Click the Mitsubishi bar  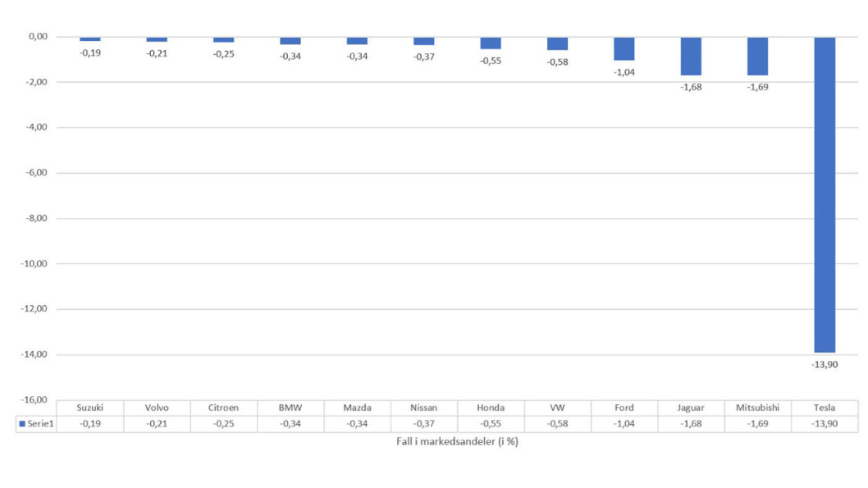[757, 57]
